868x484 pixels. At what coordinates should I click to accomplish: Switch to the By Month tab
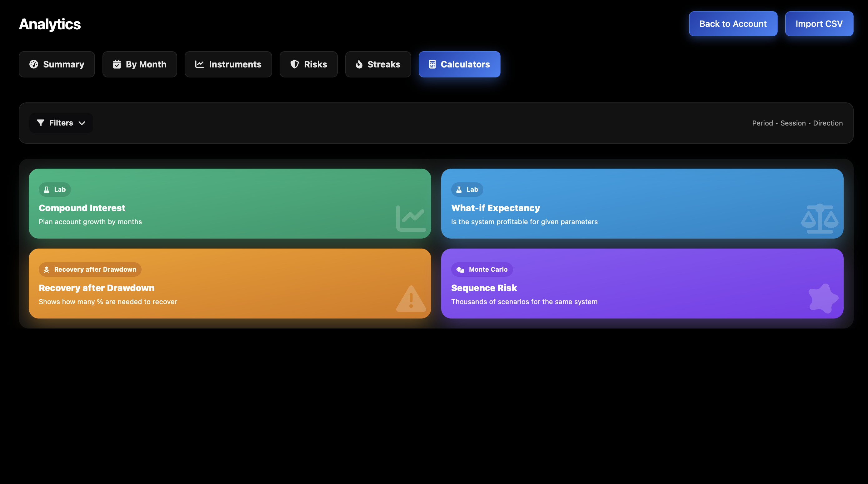pyautogui.click(x=139, y=64)
